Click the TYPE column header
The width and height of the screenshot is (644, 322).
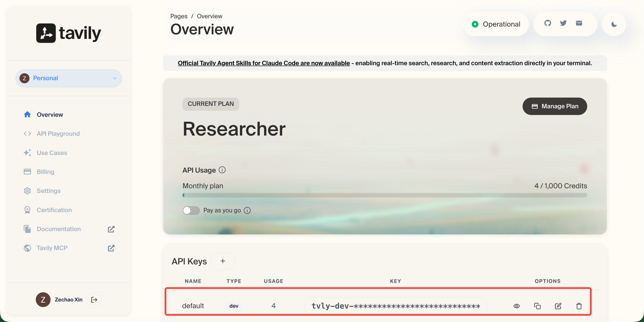[x=234, y=281]
